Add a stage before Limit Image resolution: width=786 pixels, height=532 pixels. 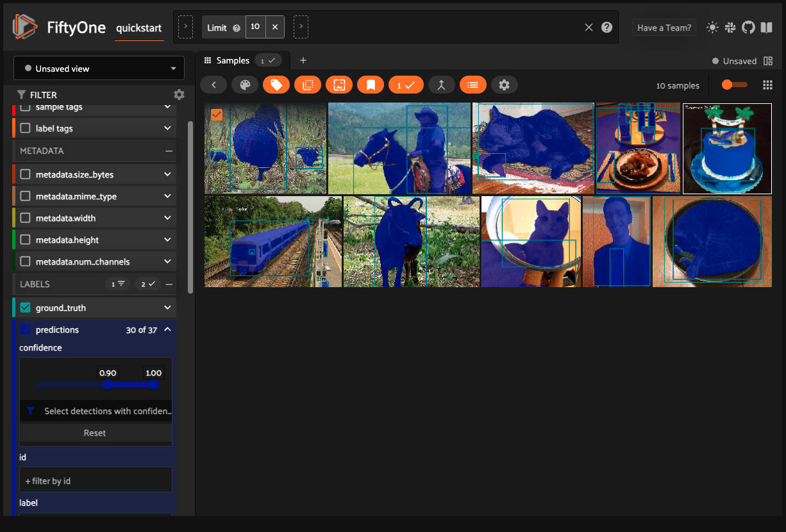(185, 27)
